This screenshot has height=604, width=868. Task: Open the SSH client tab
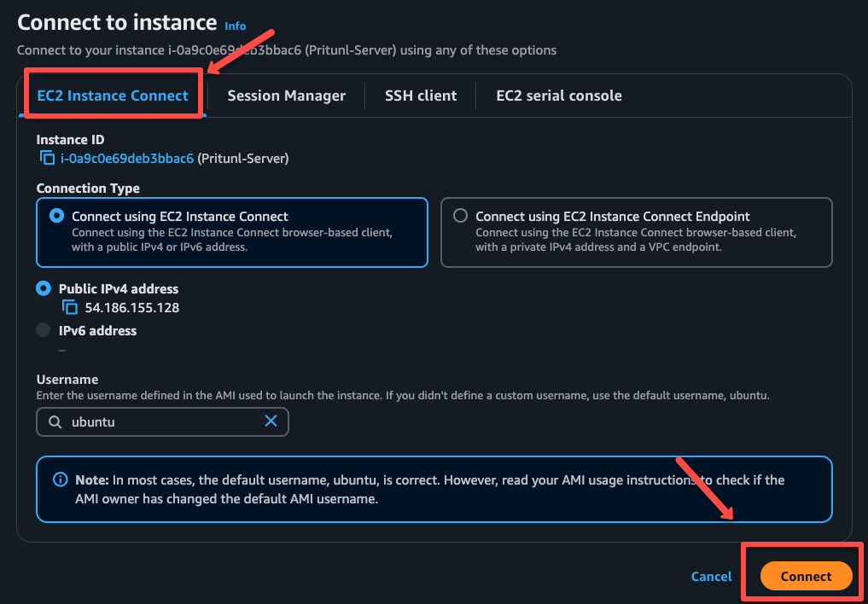[420, 96]
